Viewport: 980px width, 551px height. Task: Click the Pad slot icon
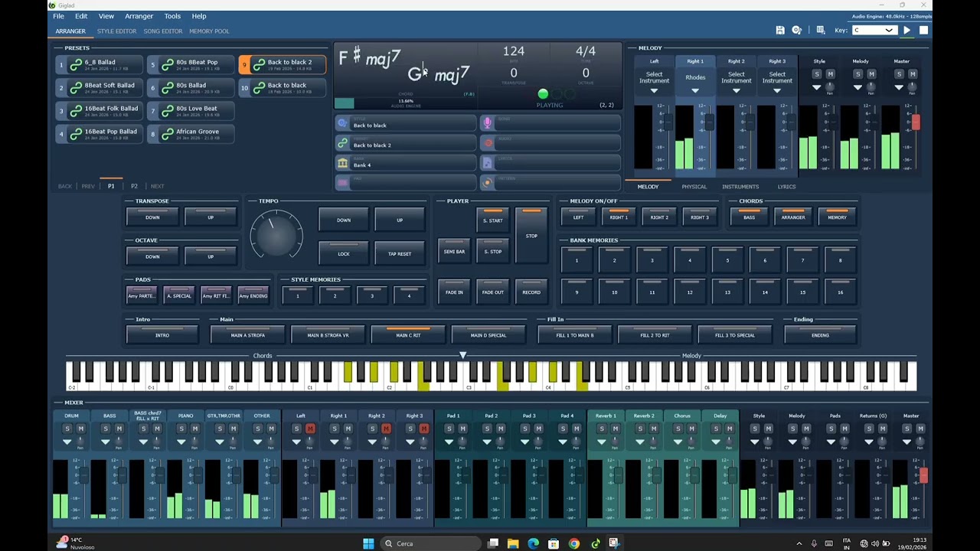click(343, 182)
